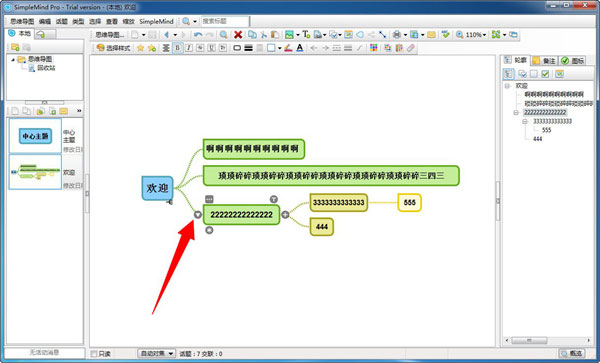Viewport: 600px width, 363px height.
Task: Switch to the icons tab with green check
Action: [572, 60]
